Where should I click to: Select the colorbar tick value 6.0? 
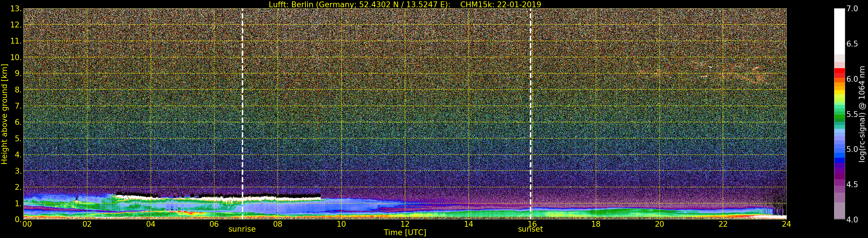pyautogui.click(x=852, y=79)
